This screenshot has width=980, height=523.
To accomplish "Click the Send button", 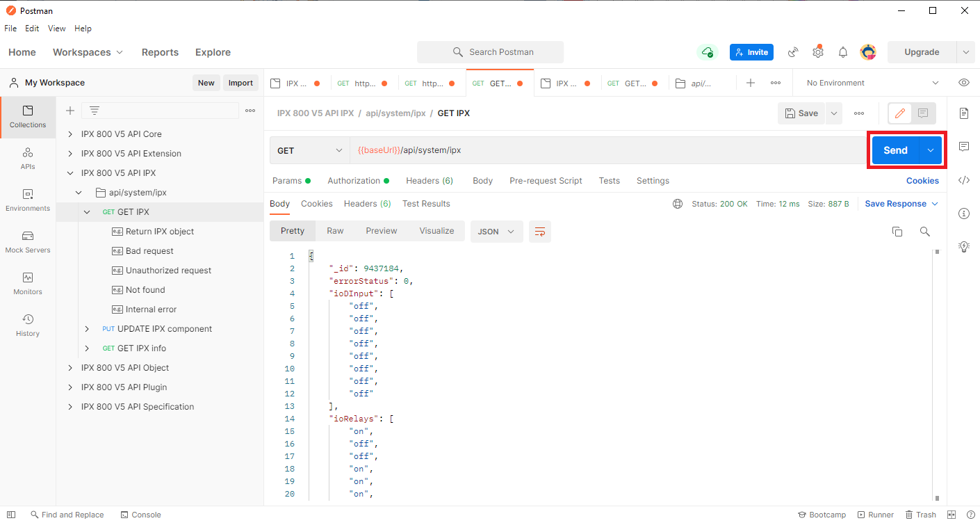I will click(x=895, y=150).
